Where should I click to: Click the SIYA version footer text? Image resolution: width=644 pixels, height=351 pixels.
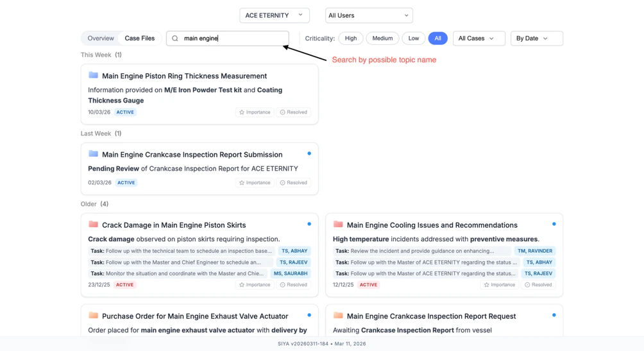pyautogui.click(x=321, y=343)
